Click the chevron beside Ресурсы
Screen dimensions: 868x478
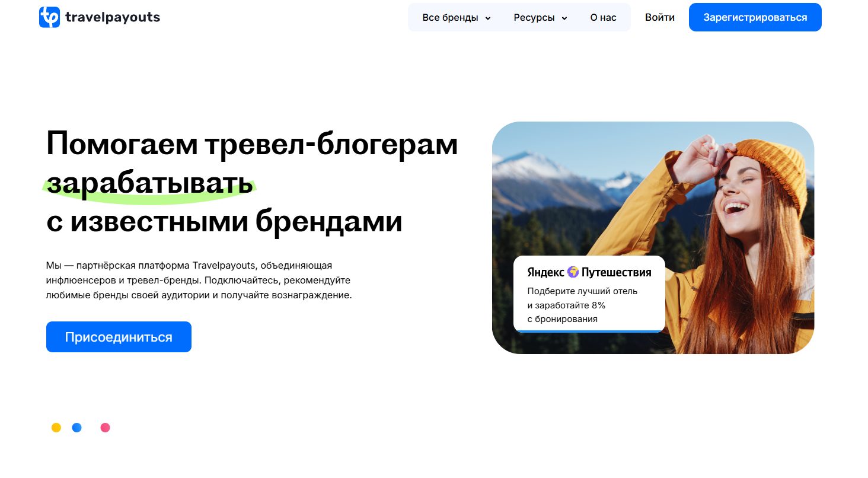point(563,18)
